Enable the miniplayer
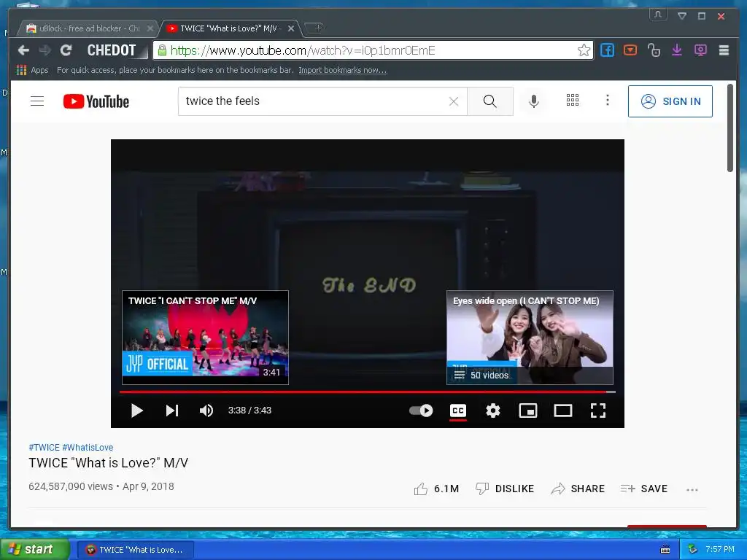 pos(528,411)
